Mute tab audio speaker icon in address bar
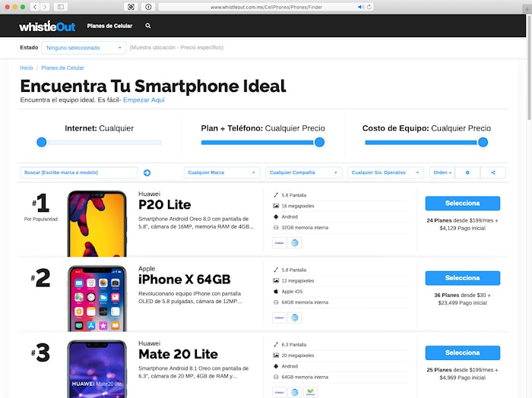 [x=361, y=7]
